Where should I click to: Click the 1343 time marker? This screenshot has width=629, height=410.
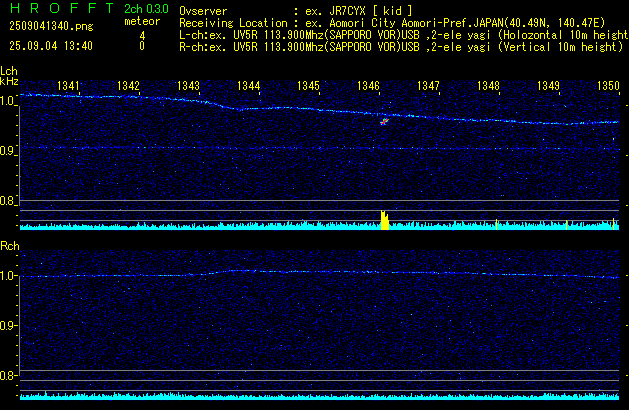189,86
